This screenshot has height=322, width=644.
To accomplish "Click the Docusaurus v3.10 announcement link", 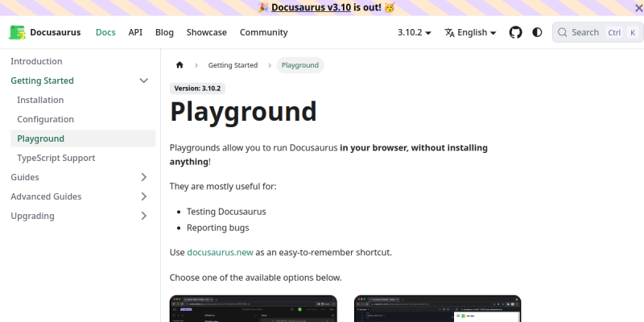I will [x=311, y=7].
